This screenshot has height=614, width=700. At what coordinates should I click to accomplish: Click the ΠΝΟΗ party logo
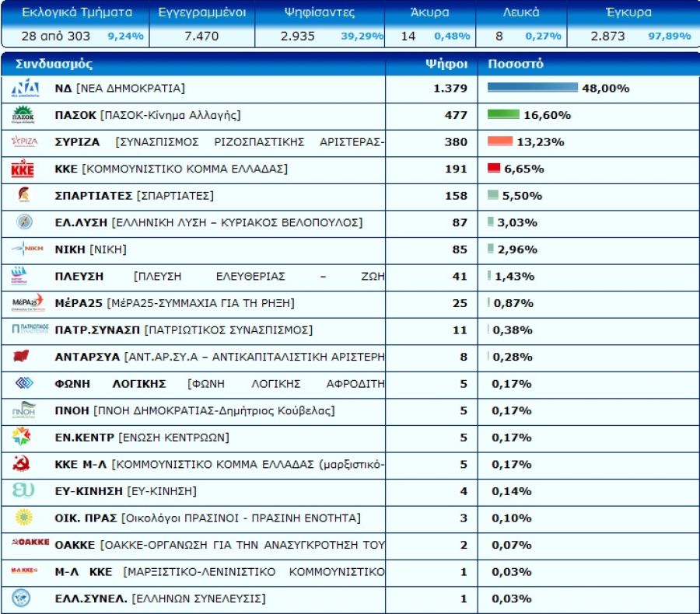(24, 410)
